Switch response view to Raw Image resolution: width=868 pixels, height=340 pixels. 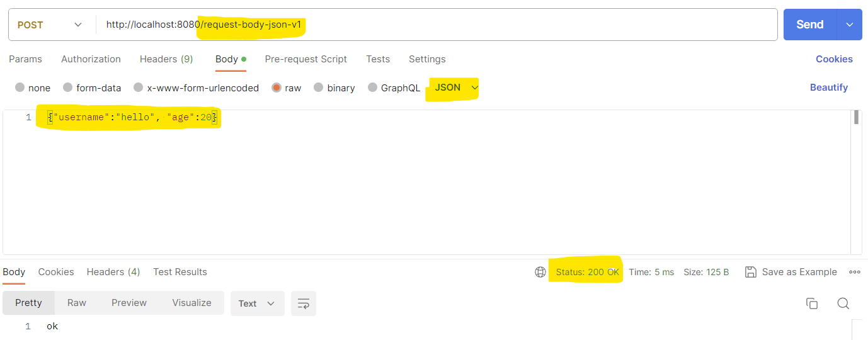[x=77, y=303]
